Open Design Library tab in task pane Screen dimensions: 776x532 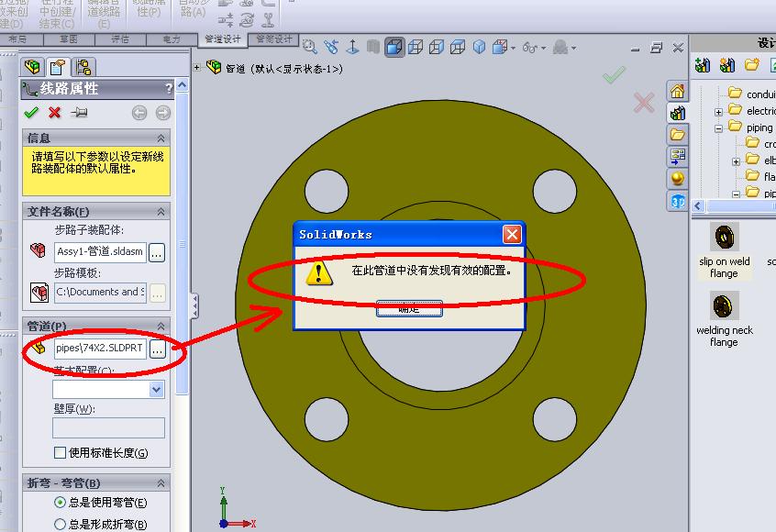[x=677, y=113]
